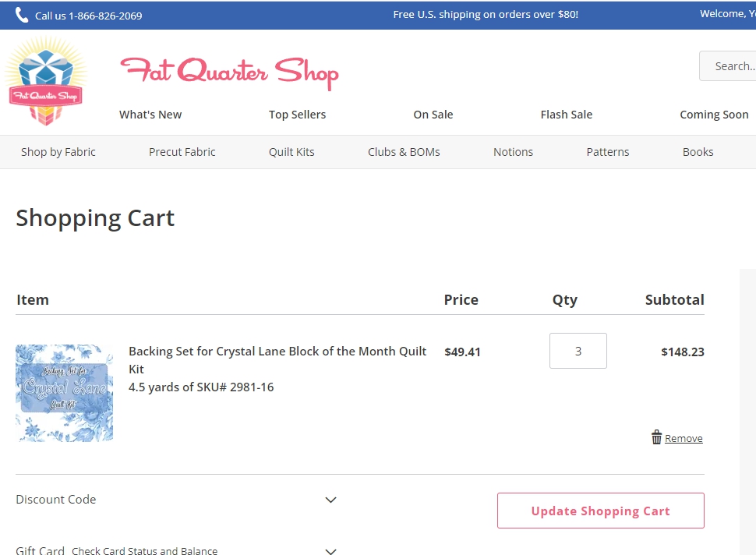
Task: Click the Update Shopping Cart button
Action: click(x=601, y=511)
